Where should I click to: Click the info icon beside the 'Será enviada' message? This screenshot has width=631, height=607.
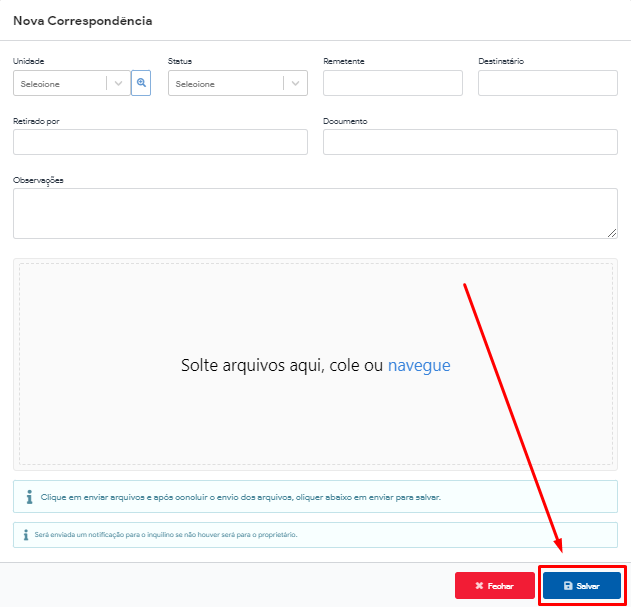coord(26,535)
